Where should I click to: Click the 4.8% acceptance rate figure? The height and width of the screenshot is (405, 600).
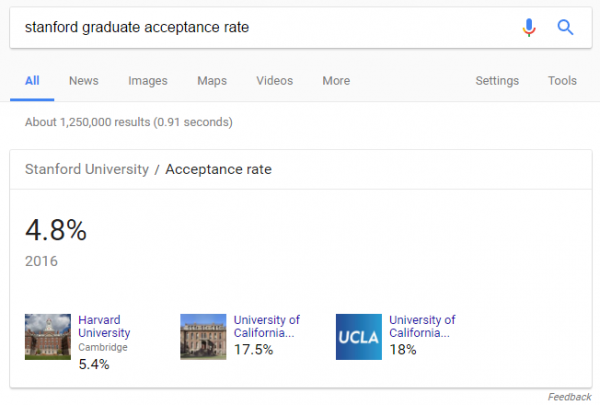[56, 231]
